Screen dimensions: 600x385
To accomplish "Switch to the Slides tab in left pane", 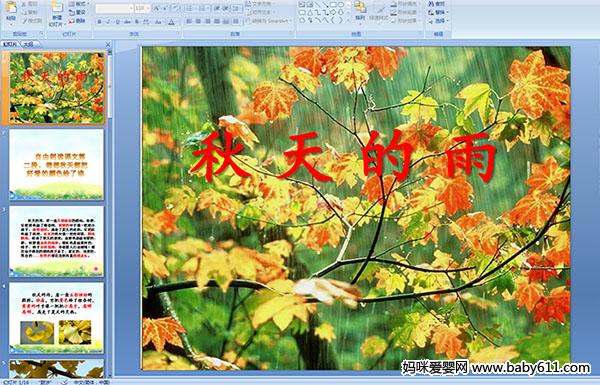I will click(10, 44).
